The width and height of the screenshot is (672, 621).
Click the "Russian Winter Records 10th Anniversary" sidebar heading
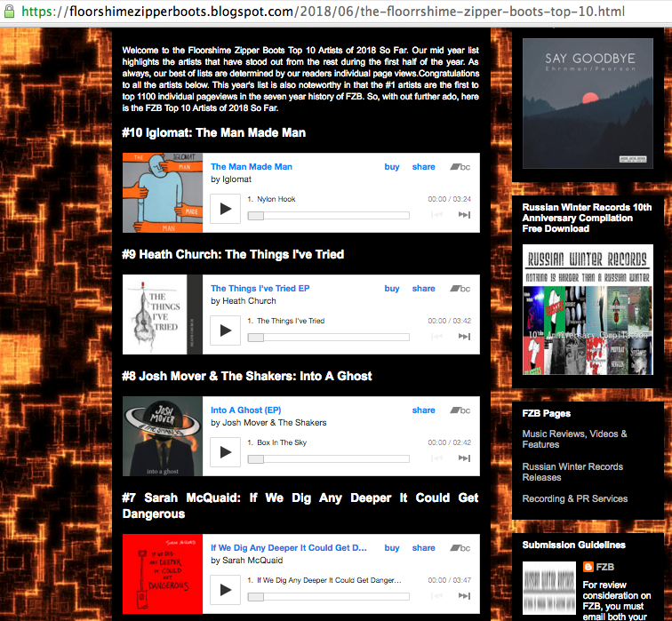[x=587, y=218]
